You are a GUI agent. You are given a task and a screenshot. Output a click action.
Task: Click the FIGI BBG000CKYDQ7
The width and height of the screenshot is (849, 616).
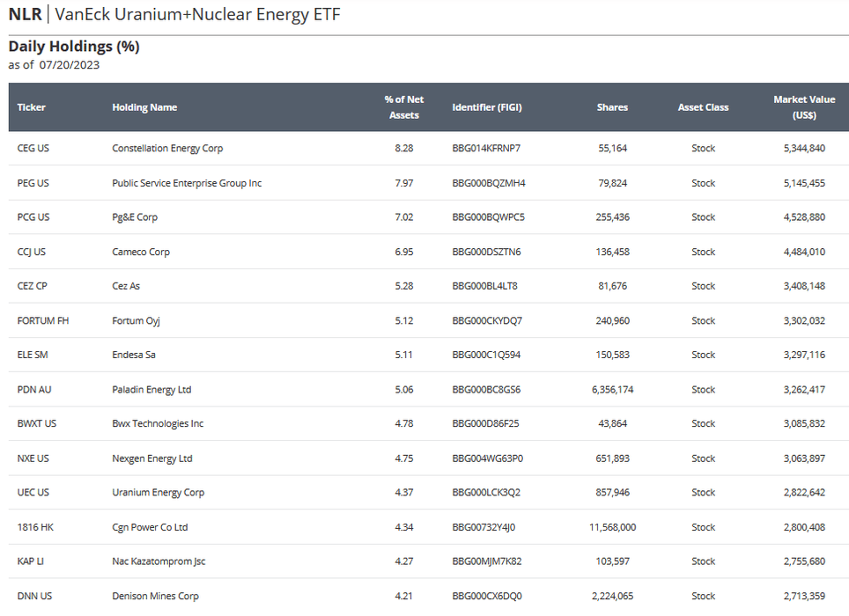(x=487, y=320)
